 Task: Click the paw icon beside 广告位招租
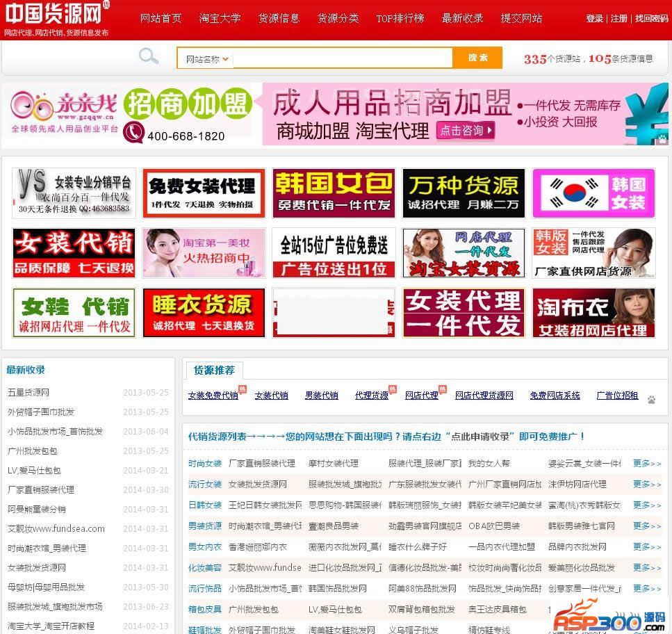click(x=651, y=400)
